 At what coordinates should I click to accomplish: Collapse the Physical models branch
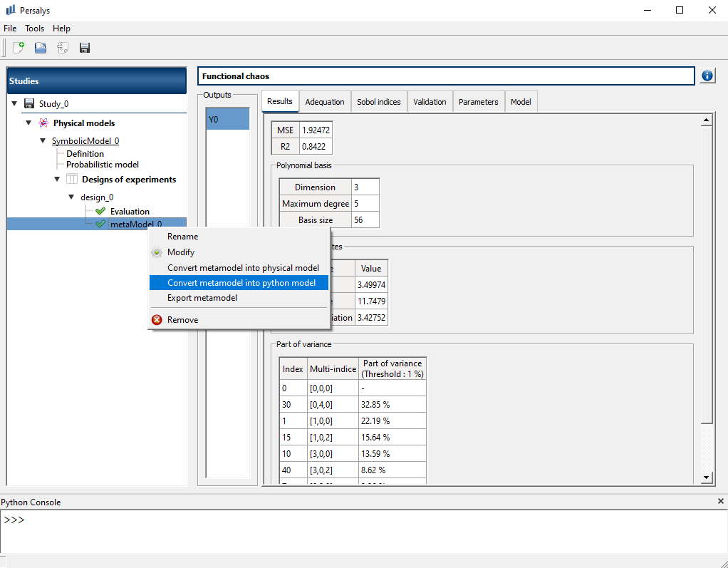(x=28, y=123)
